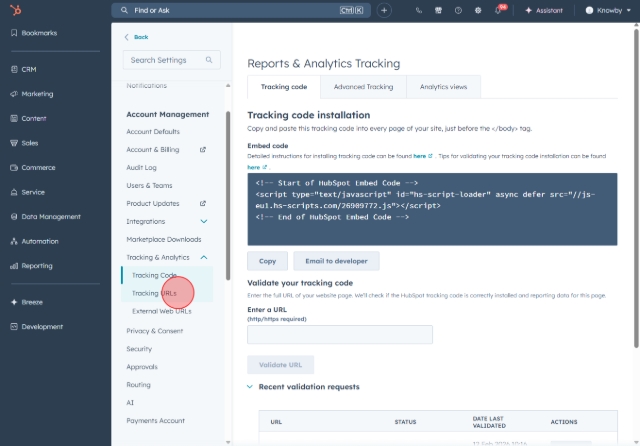Viewport: 640px width, 446px height.
Task: Open Commerce in left navigation
Action: (x=33, y=167)
